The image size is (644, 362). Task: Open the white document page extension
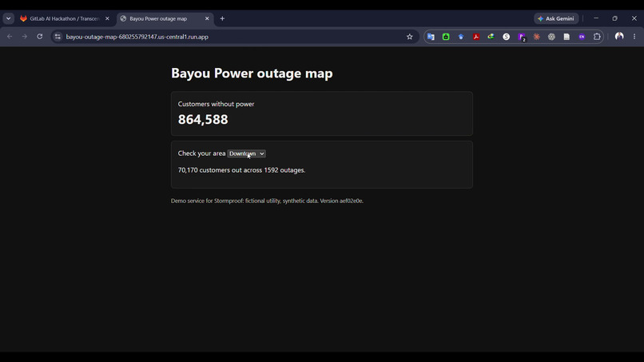point(566,37)
